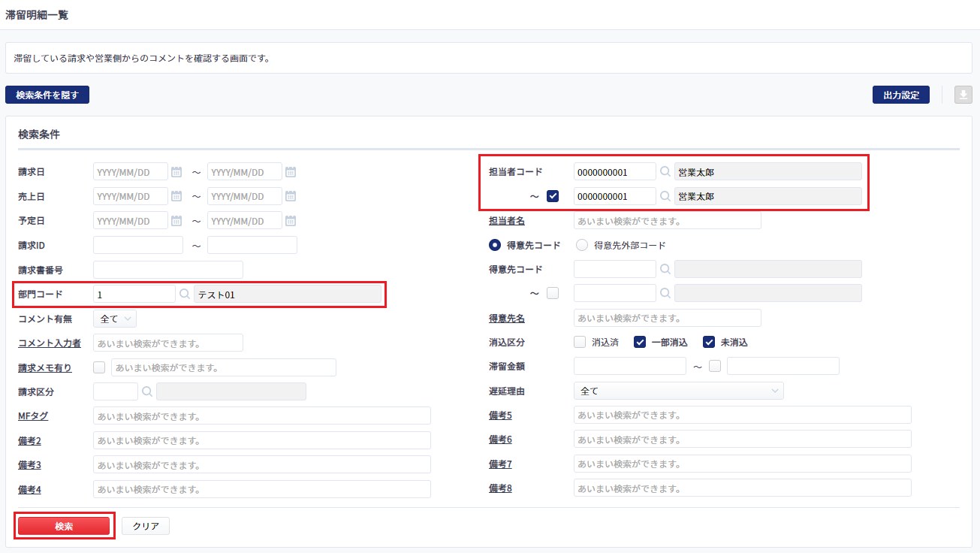Click the 検索条件を隠す button
The image size is (980, 553).
coord(47,95)
